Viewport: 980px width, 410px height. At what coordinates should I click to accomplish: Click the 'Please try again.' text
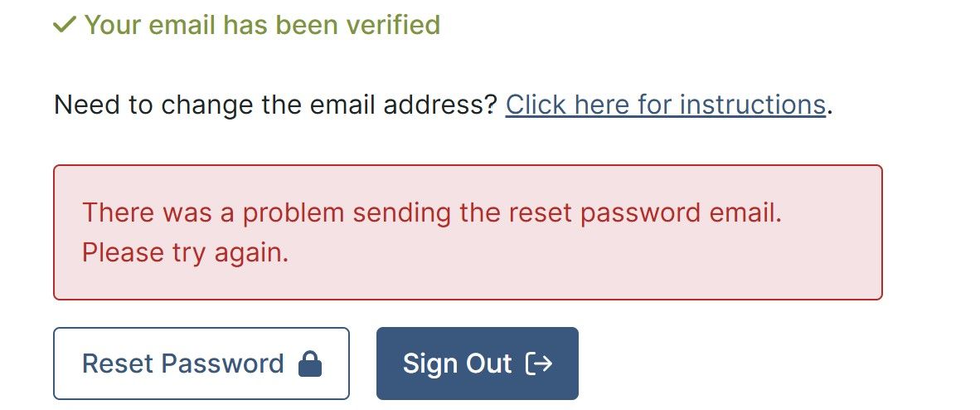[185, 252]
